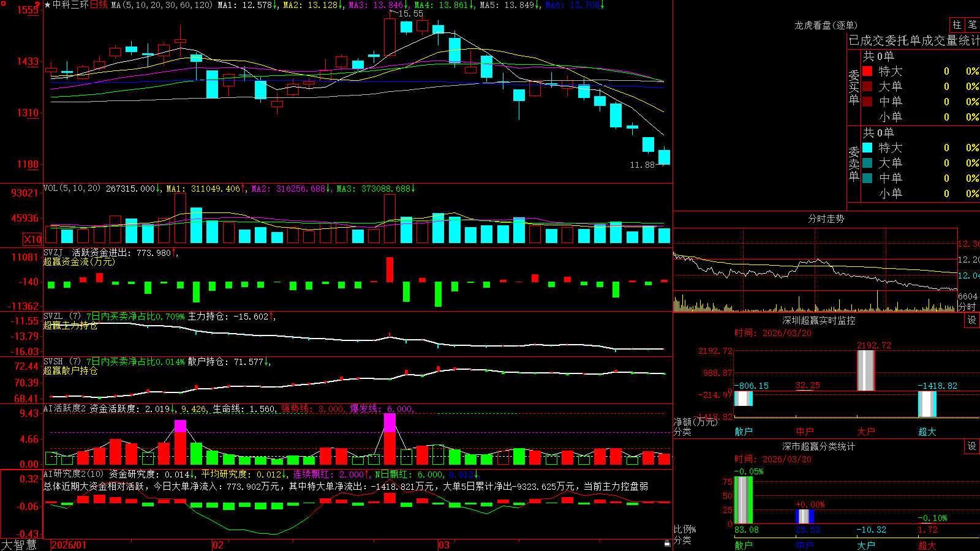Click the 7日内买卖净占比0.709% text
The width and height of the screenshot is (980, 551).
pos(135,317)
